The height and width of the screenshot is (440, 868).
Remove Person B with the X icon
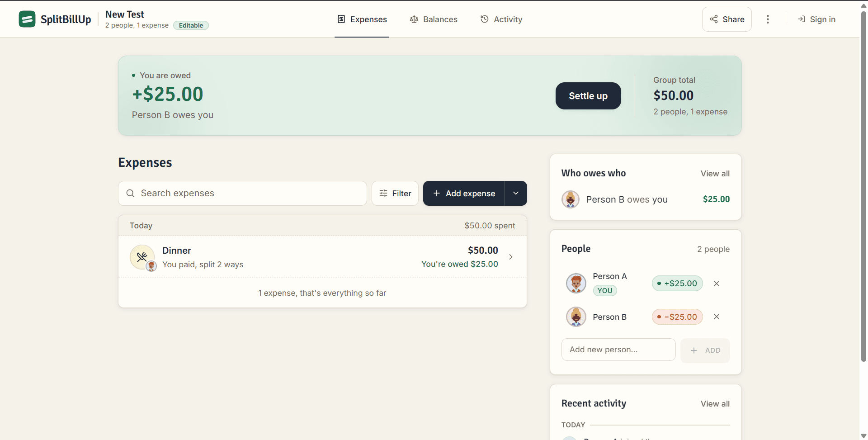click(x=717, y=317)
